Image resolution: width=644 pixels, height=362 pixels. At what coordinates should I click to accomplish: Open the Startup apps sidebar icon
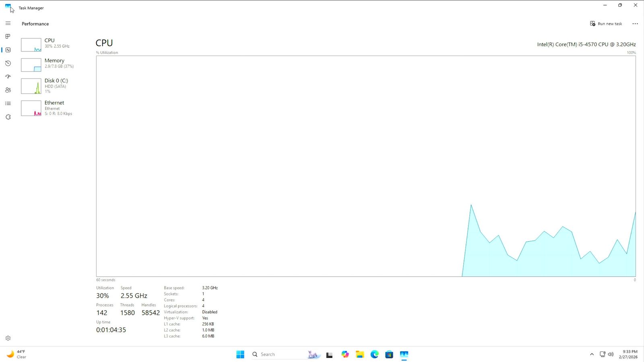[x=8, y=76]
